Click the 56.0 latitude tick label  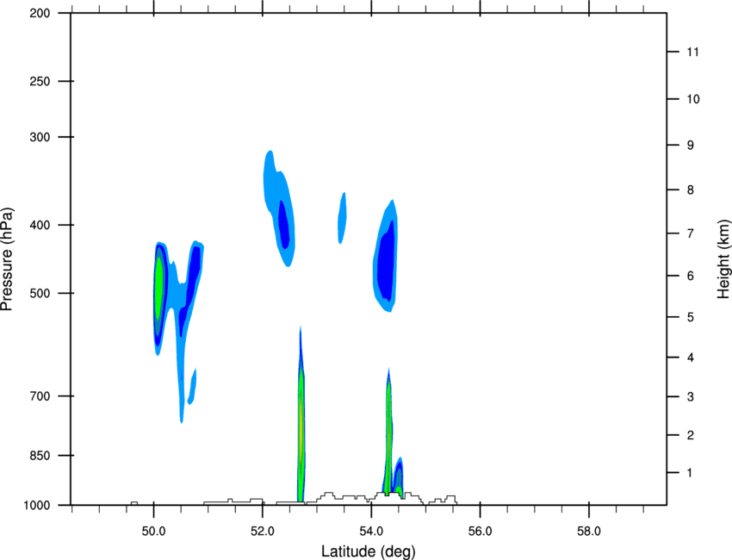480,532
